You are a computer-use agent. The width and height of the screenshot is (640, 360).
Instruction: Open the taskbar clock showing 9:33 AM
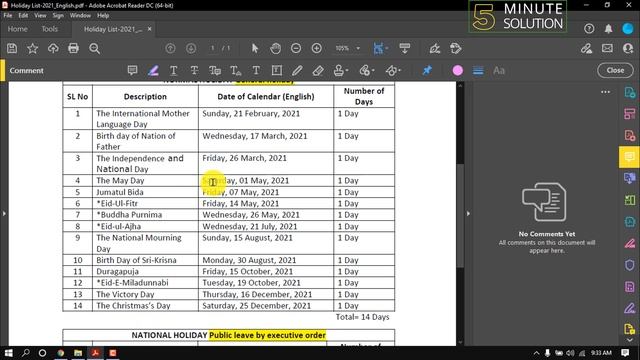601,353
